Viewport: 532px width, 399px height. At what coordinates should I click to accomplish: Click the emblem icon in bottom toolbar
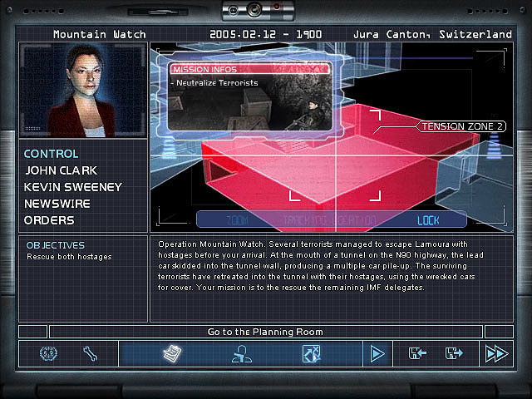tap(48, 353)
